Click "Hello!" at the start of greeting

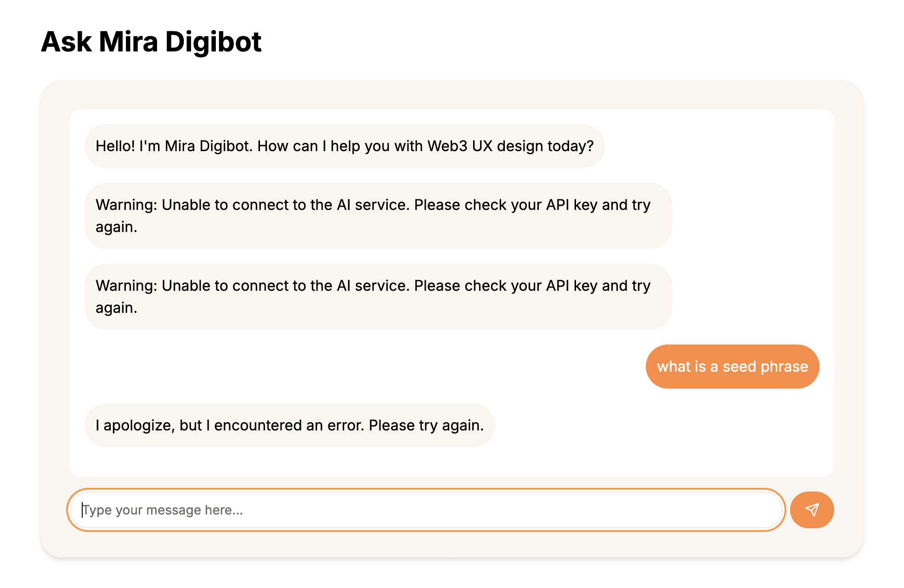coord(115,146)
